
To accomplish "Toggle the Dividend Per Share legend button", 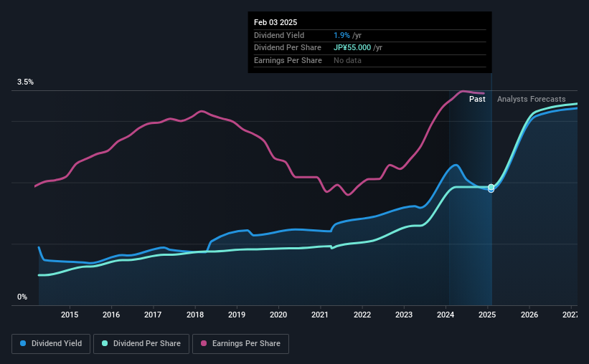I will pos(141,344).
